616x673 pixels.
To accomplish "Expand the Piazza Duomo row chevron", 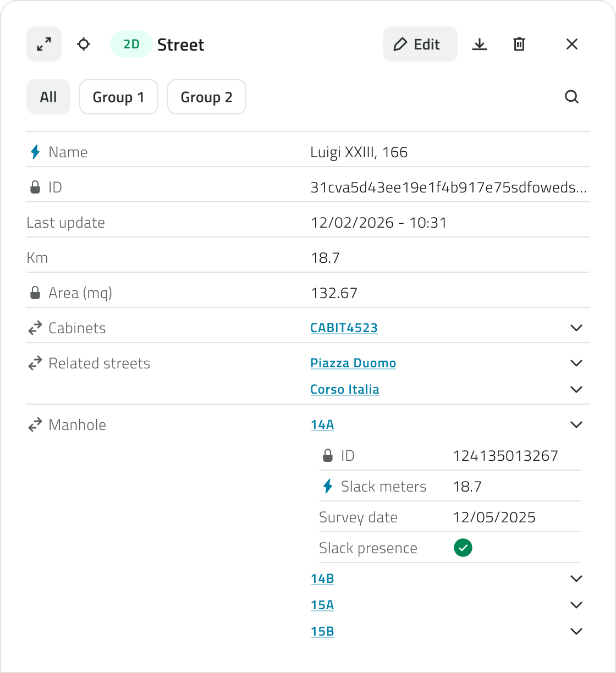I will (576, 363).
